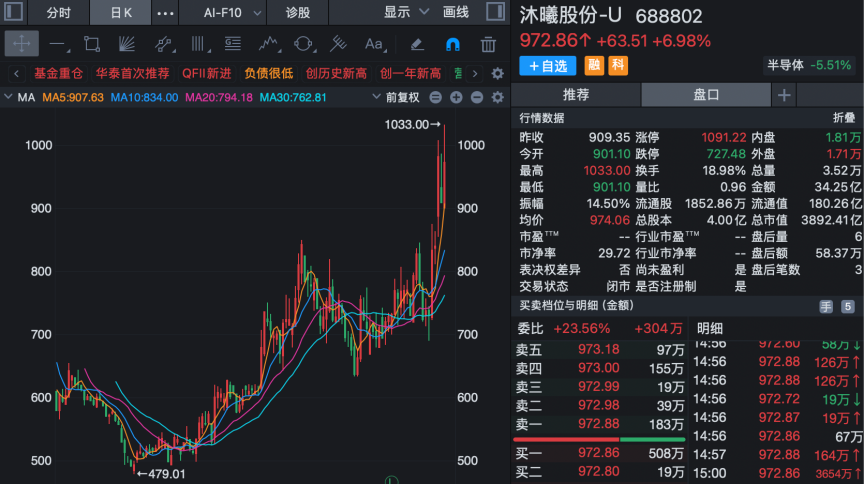Switch to the 分时 tab
Image resolution: width=864 pixels, height=484 pixels.
(58, 13)
